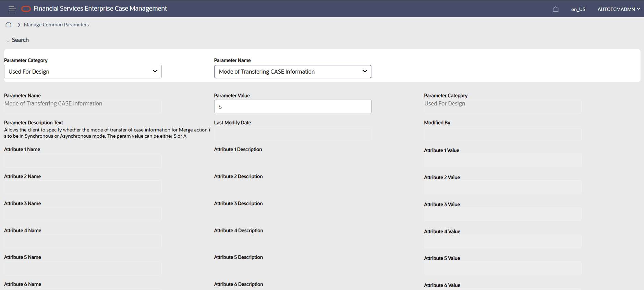Click the Parameter Value input field
The image size is (644, 290).
tap(293, 106)
